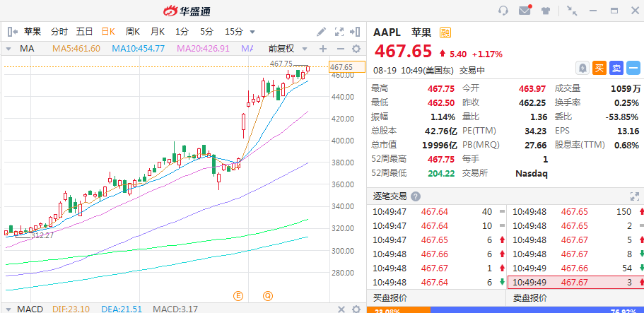Image resolution: width=644 pixels, height=313 pixels.
Task: Click the shrink window arrows icon
Action: [572, 11]
